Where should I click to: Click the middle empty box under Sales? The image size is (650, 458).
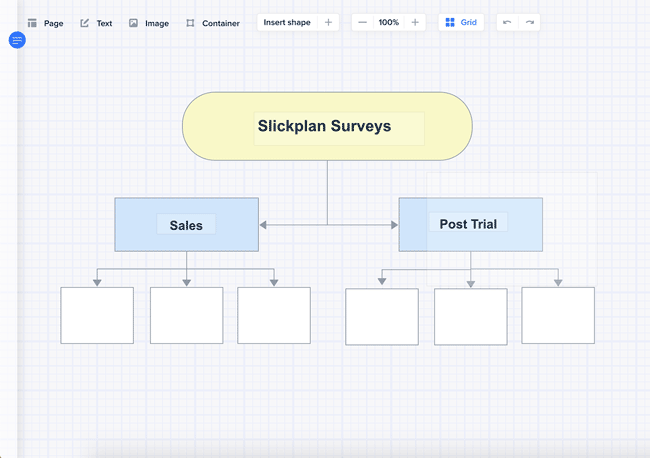coord(186,315)
